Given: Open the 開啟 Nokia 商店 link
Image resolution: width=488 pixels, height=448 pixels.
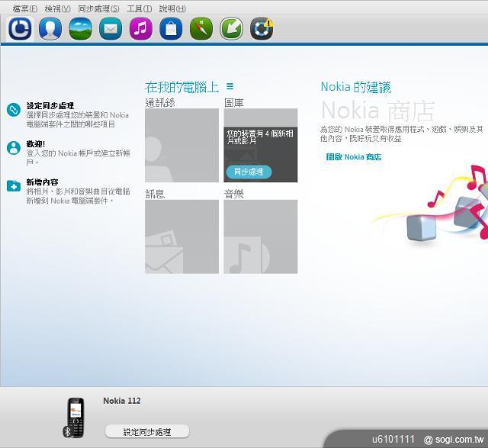Looking at the screenshot, I should pos(353,157).
